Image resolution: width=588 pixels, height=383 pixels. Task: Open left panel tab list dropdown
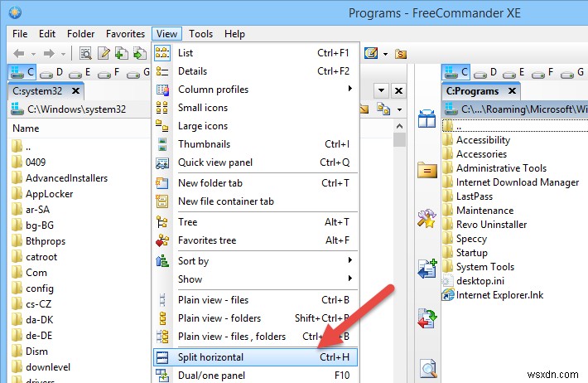click(x=382, y=90)
